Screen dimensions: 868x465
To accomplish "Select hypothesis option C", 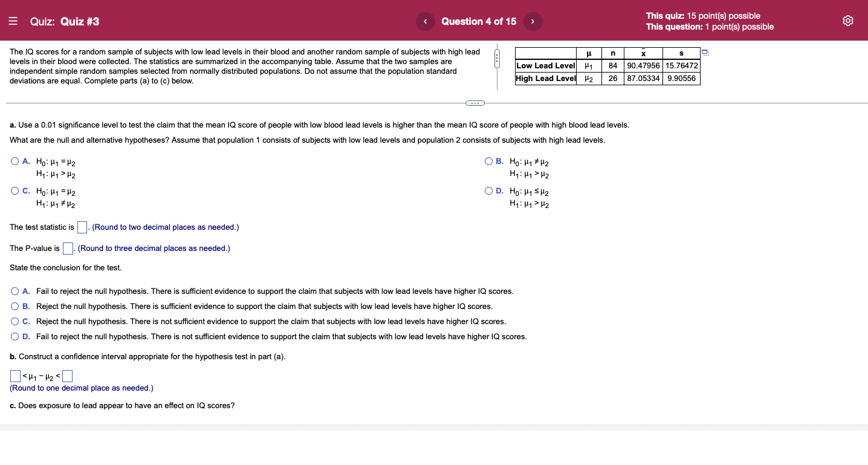I will pos(14,190).
